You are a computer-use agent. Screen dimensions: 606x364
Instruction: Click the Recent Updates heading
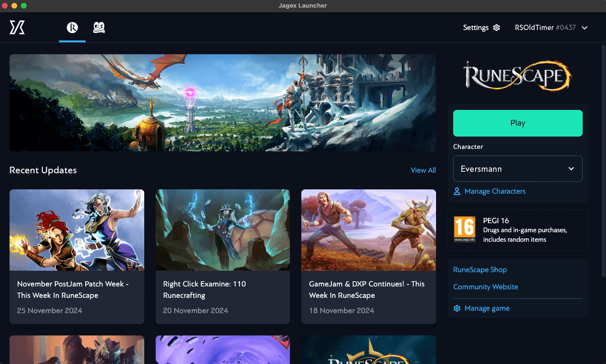pos(43,170)
